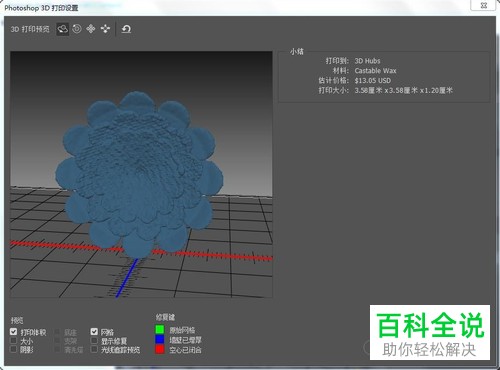Viewport: 500px width, 370px height.
Task: Click the 'Castable Wax' material text
Action: click(375, 71)
